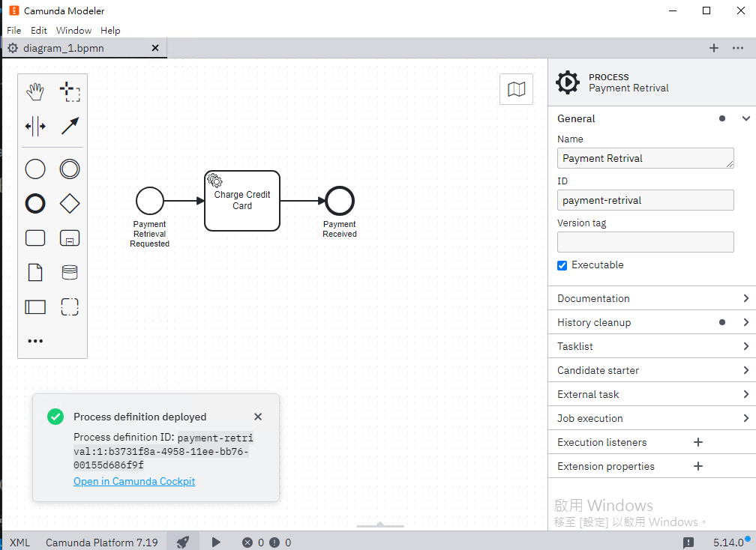Screen dimensions: 756x550
Task: Open the File menu
Action: point(14,30)
